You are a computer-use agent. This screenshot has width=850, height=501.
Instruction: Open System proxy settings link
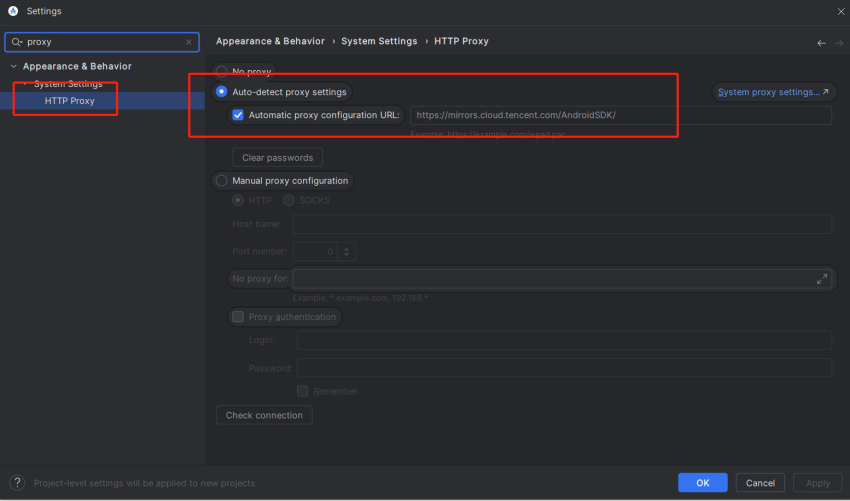(x=772, y=92)
